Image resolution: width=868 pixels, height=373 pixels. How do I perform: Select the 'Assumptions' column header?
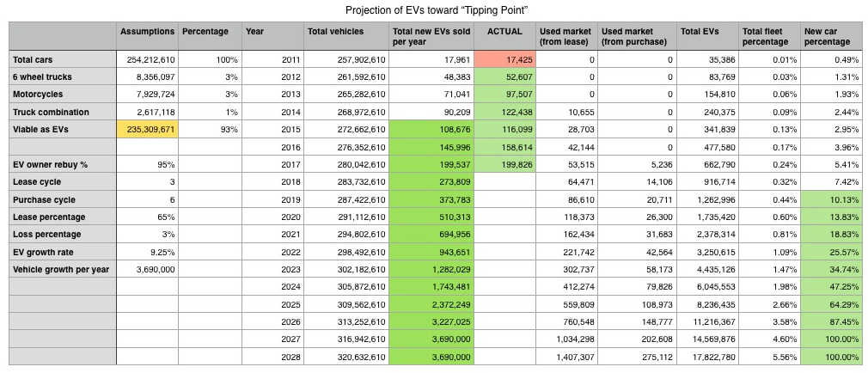pos(148,32)
